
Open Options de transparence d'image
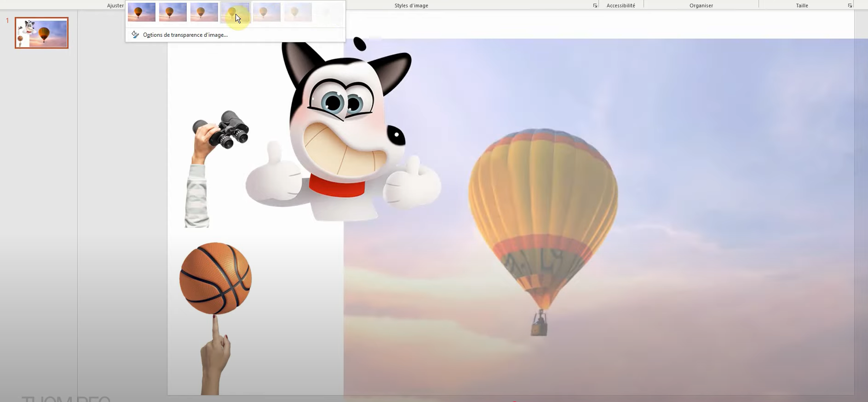tap(185, 35)
